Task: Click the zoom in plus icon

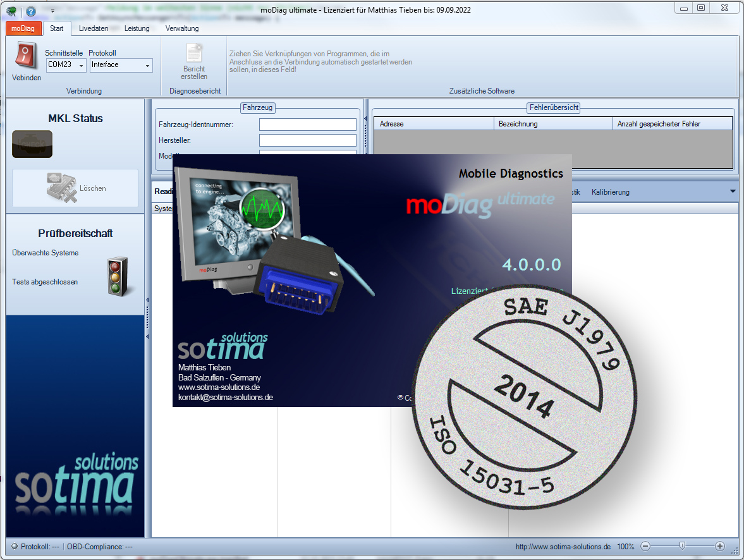Action: [720, 546]
